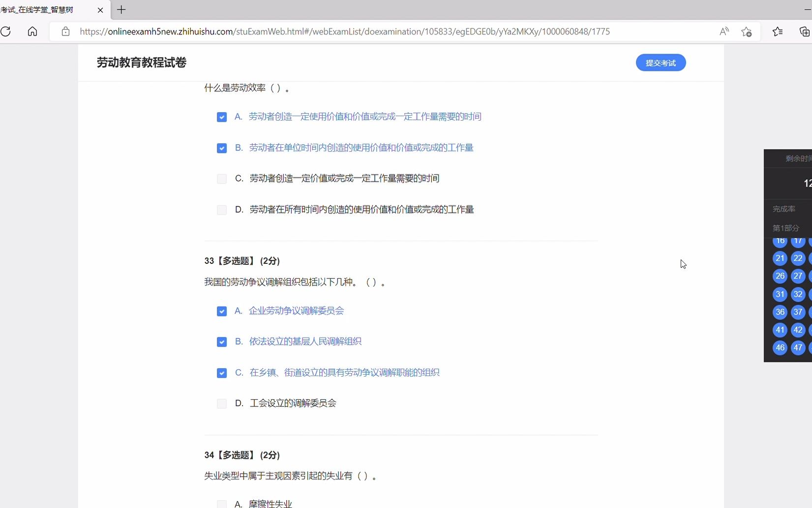Screen dimensions: 812x508
Task: Click the 剩余时间 label in side panel
Action: click(799, 159)
